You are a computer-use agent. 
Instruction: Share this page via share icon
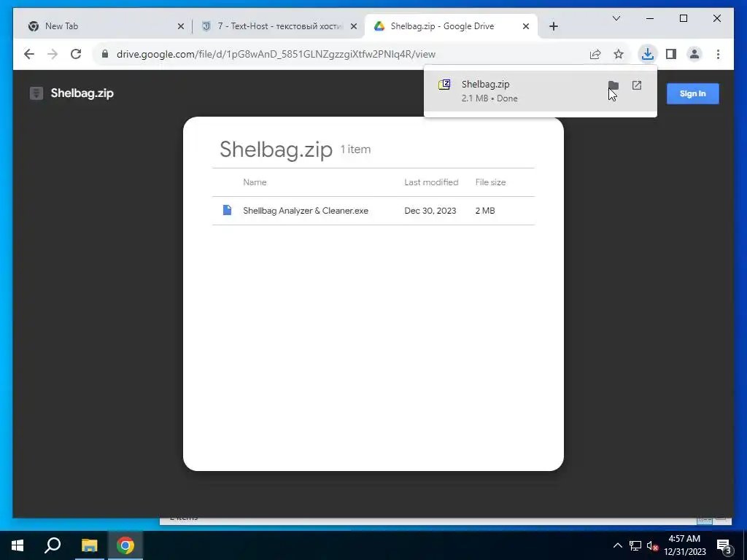(x=595, y=54)
